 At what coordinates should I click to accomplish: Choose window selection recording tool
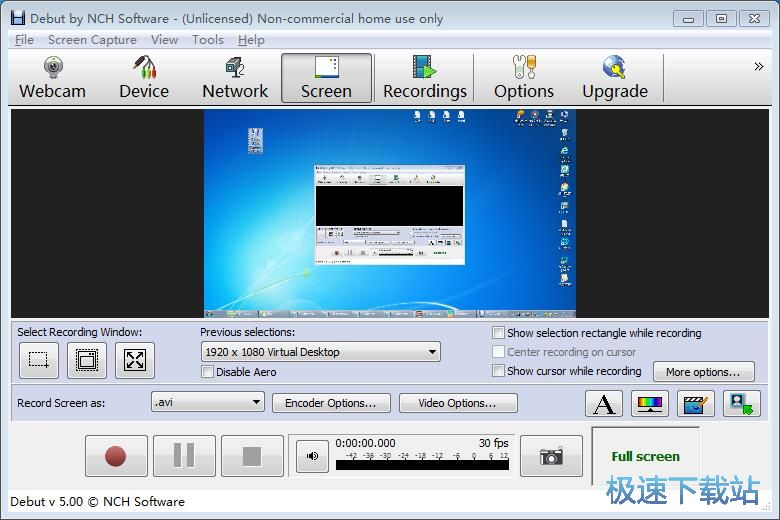[87, 360]
